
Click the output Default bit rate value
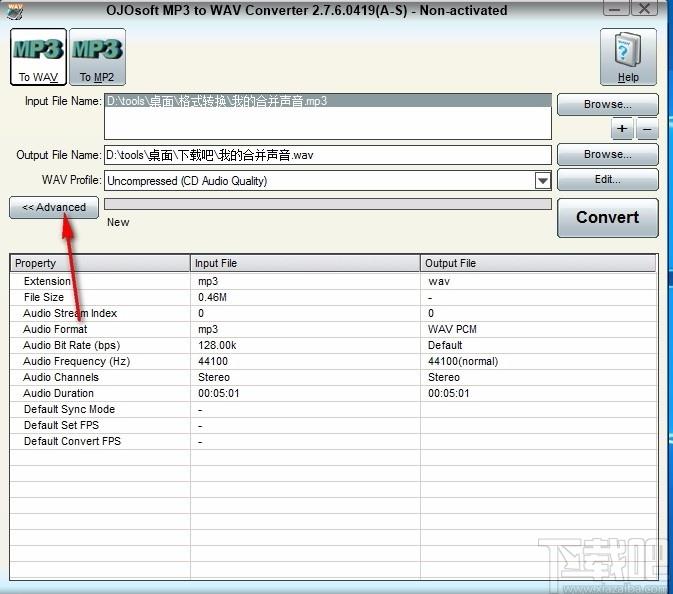[445, 345]
